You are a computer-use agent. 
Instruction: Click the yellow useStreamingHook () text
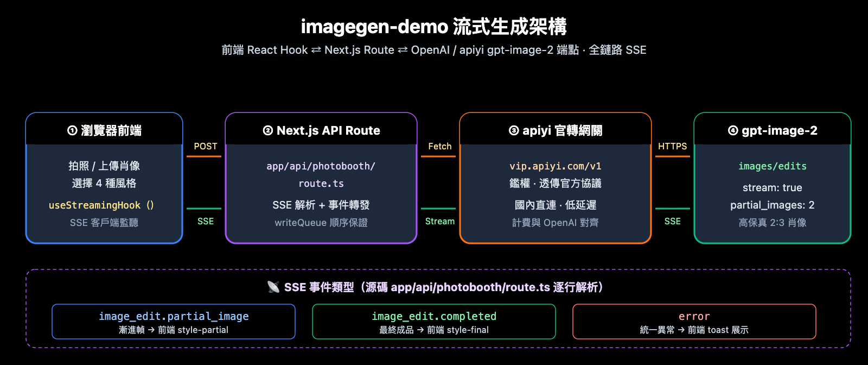click(x=101, y=205)
